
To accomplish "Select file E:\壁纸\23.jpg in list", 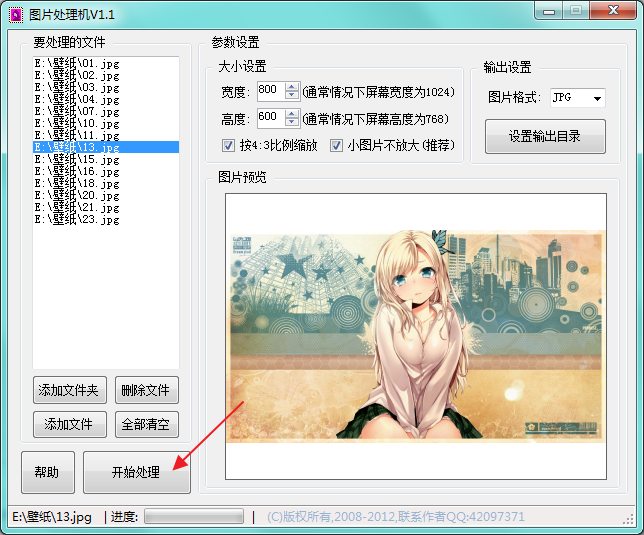I will pos(106,219).
